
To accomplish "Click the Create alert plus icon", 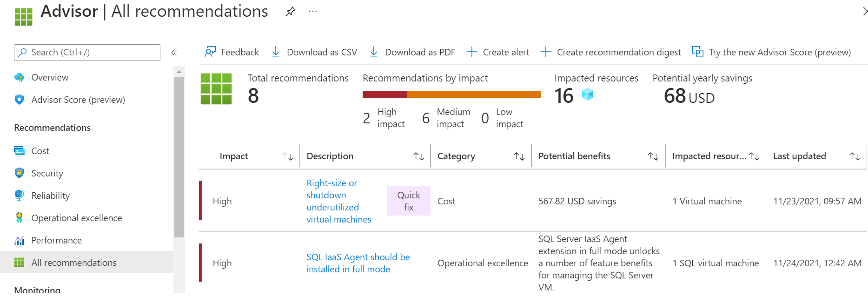I will 472,52.
